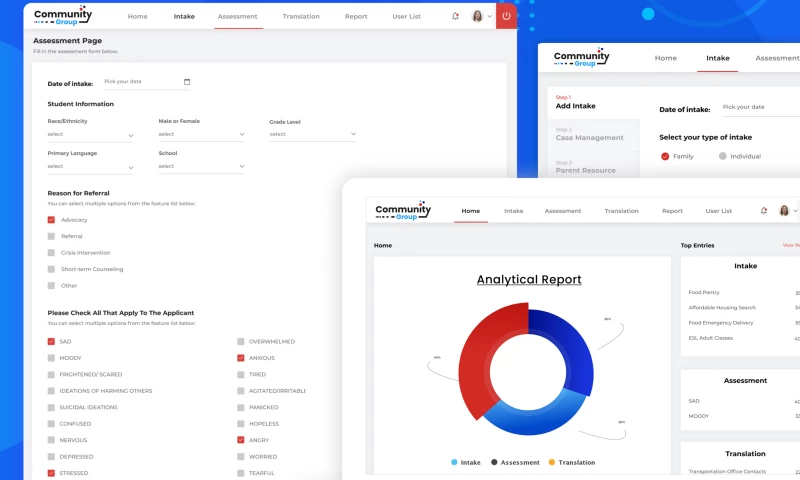
Task: Open calendar icon in Assessment date field
Action: [x=187, y=82]
